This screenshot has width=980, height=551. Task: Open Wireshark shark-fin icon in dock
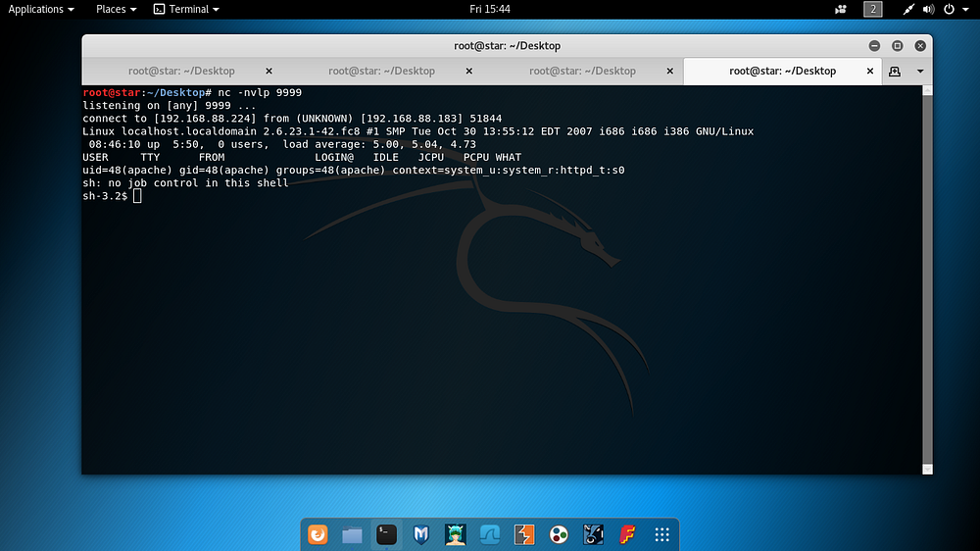click(x=489, y=534)
